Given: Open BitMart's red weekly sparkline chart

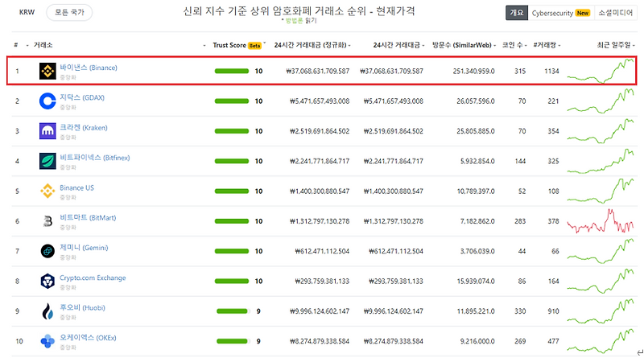Looking at the screenshot, I should (x=601, y=221).
